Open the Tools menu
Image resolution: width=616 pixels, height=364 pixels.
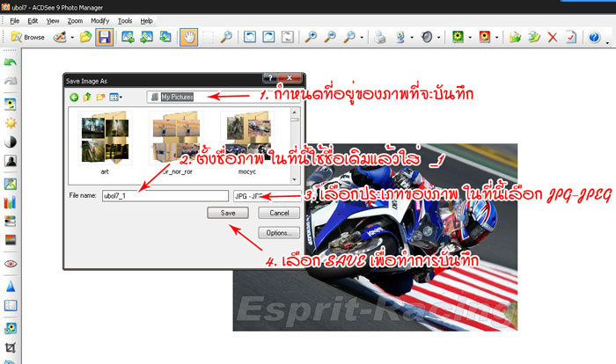pos(125,20)
